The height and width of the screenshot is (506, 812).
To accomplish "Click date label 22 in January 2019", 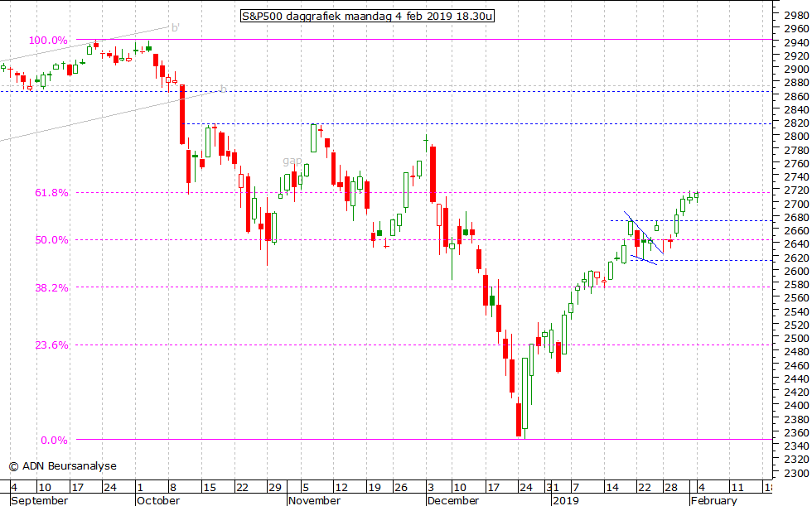I will click(x=644, y=488).
